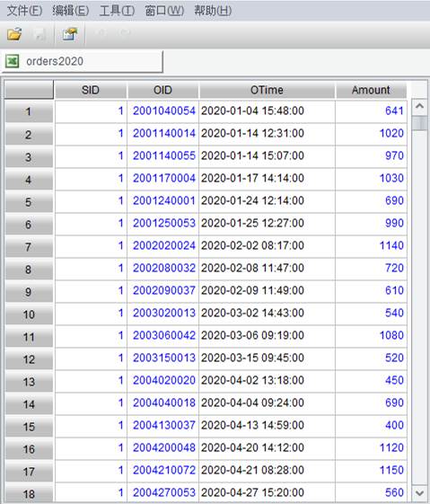Select OID cell 2003060042
The width and height of the screenshot is (430, 504).
pos(163,336)
